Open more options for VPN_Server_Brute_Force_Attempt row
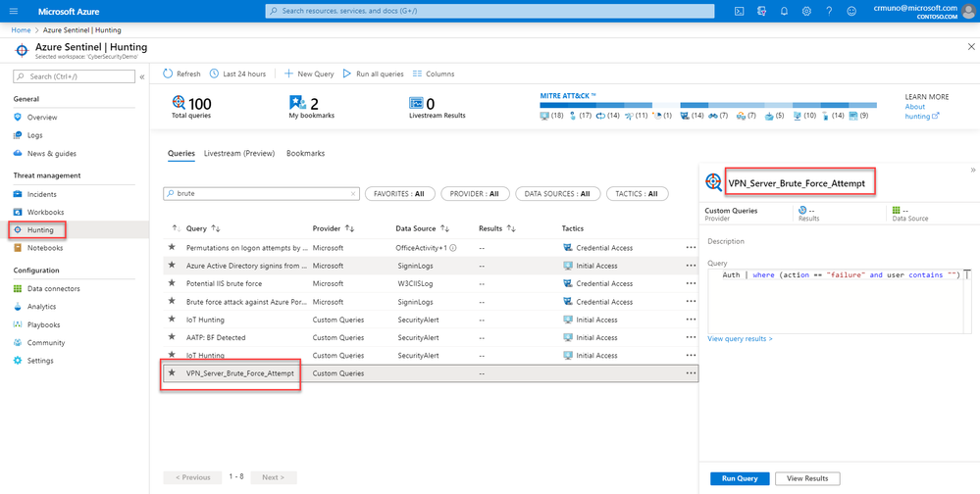This screenshot has height=494, width=980. [x=691, y=373]
